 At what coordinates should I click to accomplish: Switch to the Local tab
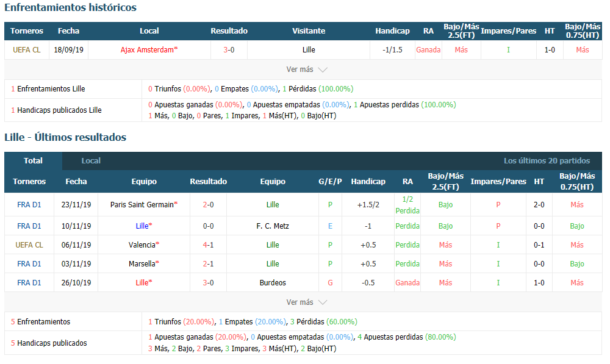click(91, 160)
